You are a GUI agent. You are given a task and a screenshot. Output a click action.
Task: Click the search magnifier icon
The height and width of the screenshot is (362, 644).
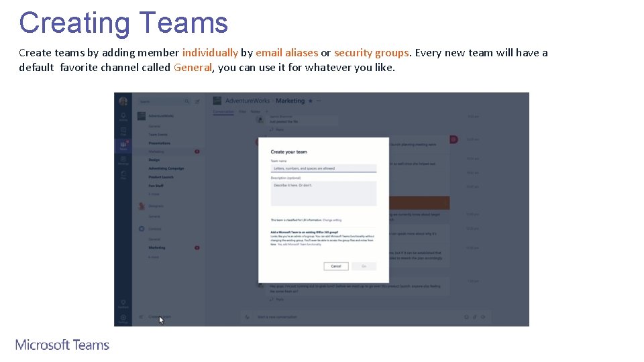[x=187, y=101]
